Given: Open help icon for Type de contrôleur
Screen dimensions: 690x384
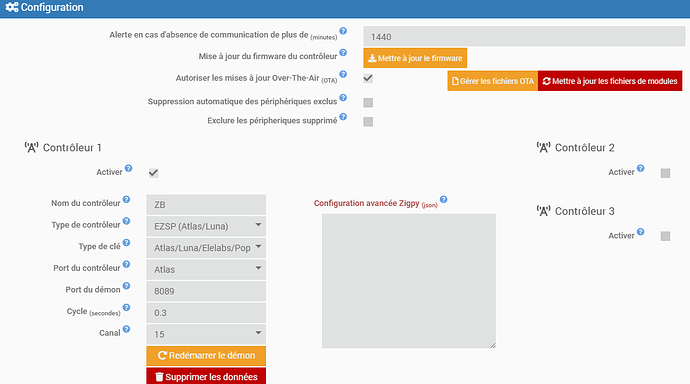Looking at the screenshot, I should (126, 221).
